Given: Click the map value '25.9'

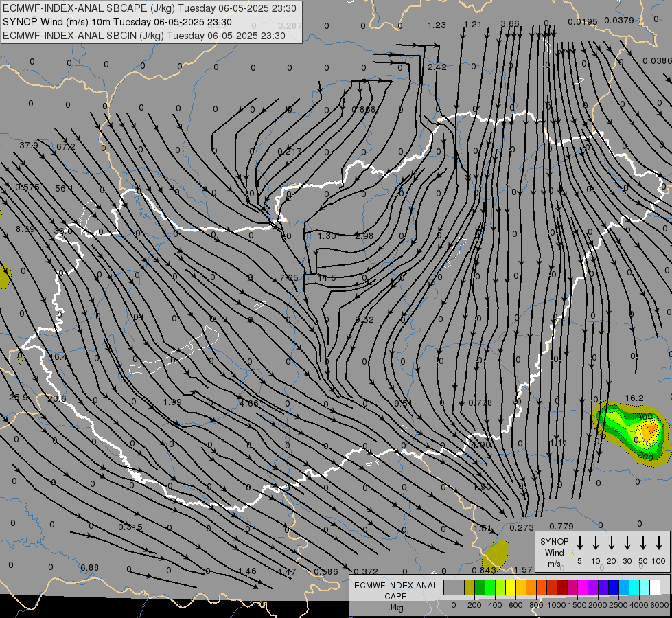Looking at the screenshot, I should [x=19, y=397].
